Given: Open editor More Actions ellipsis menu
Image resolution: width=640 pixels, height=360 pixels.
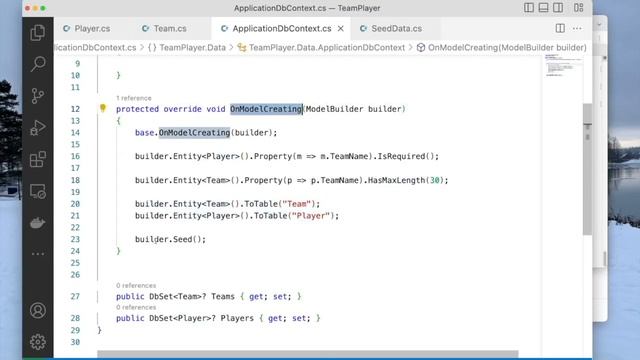Looking at the screenshot, I should click(577, 28).
